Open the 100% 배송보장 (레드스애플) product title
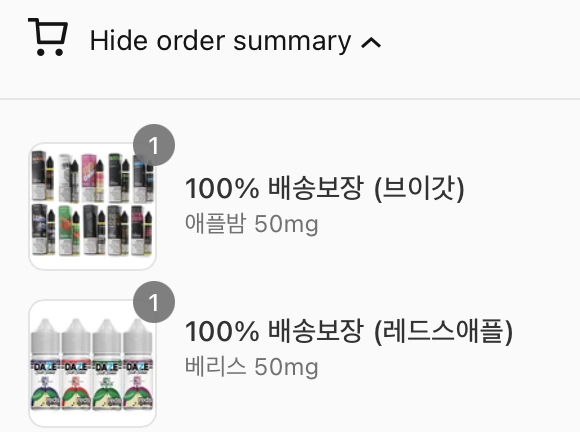This screenshot has height=432, width=580. [349, 331]
